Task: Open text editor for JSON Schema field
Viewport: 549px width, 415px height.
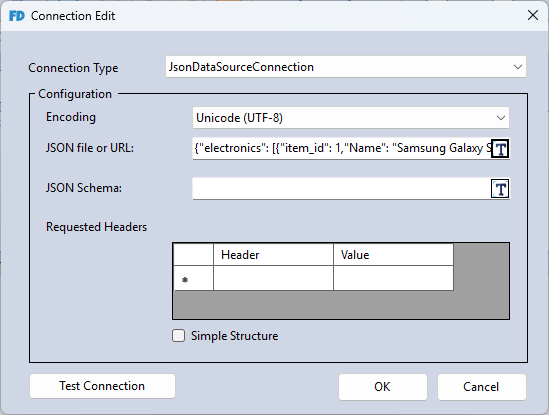Action: point(500,189)
